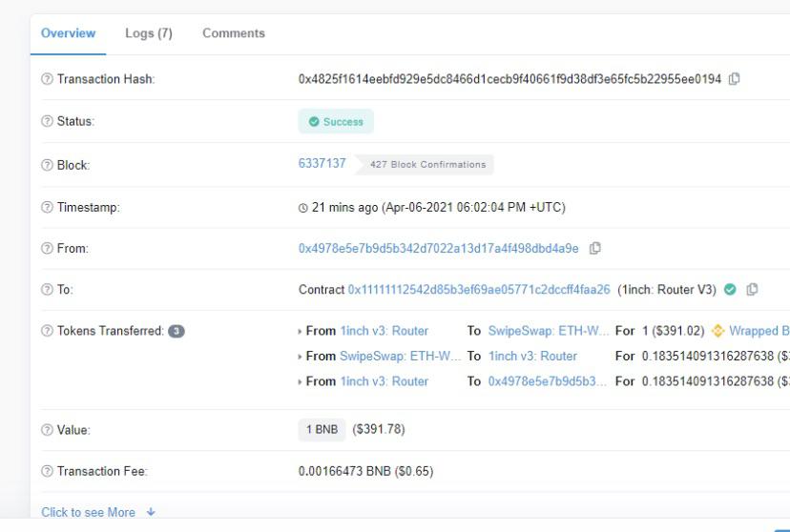This screenshot has width=790, height=532.
Task: Expand first token transfer row arrow
Action: (300, 332)
